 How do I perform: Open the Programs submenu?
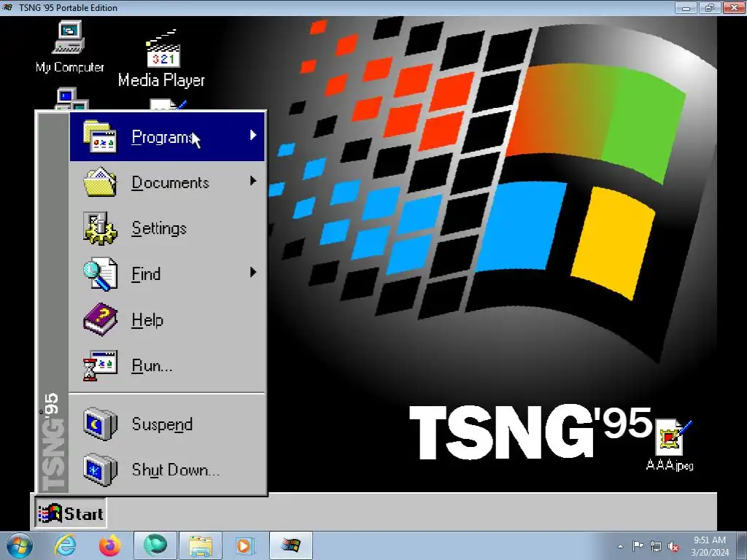pyautogui.click(x=167, y=137)
